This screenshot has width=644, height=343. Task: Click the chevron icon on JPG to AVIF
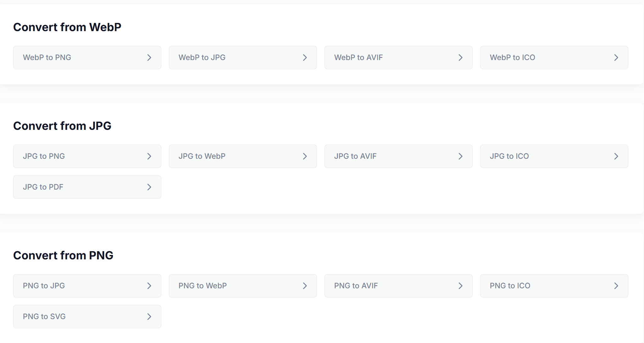coord(460,156)
